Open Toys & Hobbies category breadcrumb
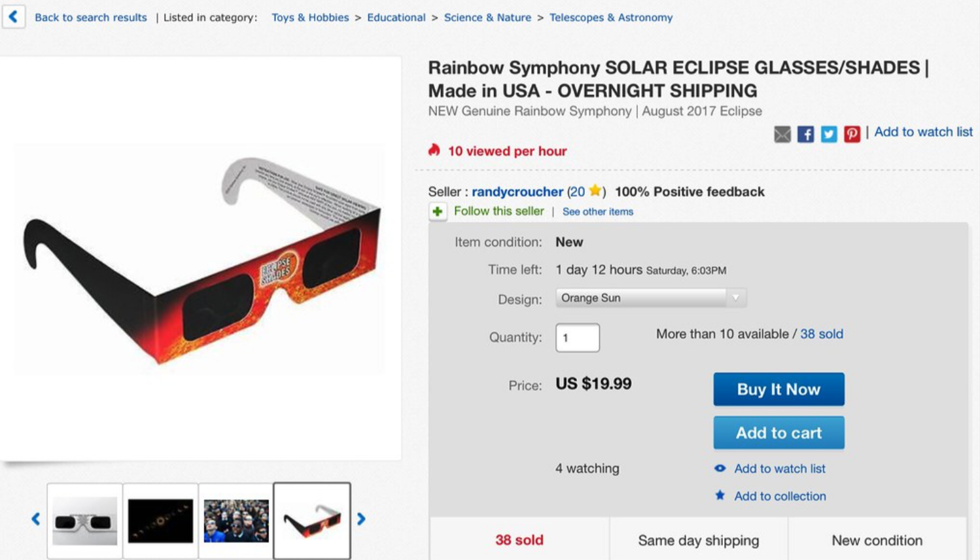This screenshot has height=560, width=980. click(x=310, y=18)
